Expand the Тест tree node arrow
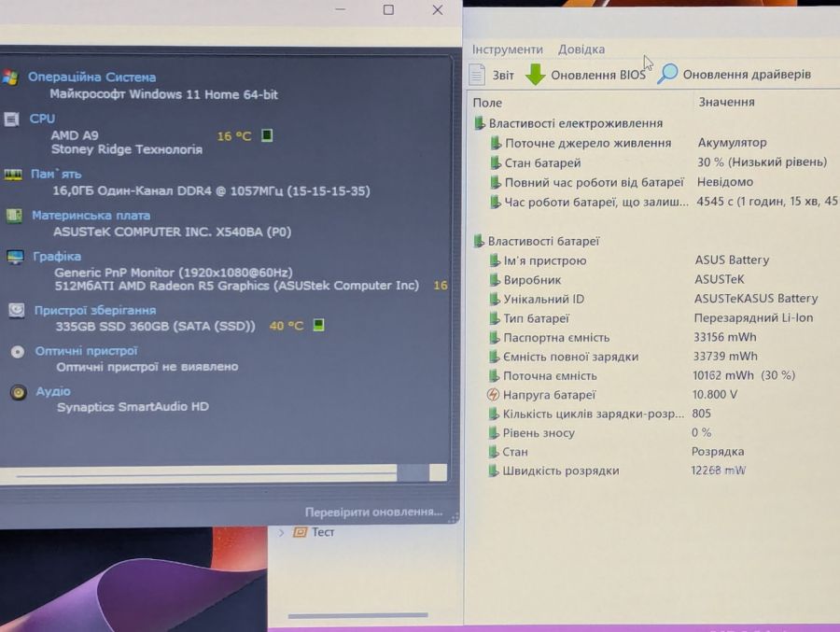This screenshot has height=632, width=840. click(x=281, y=532)
